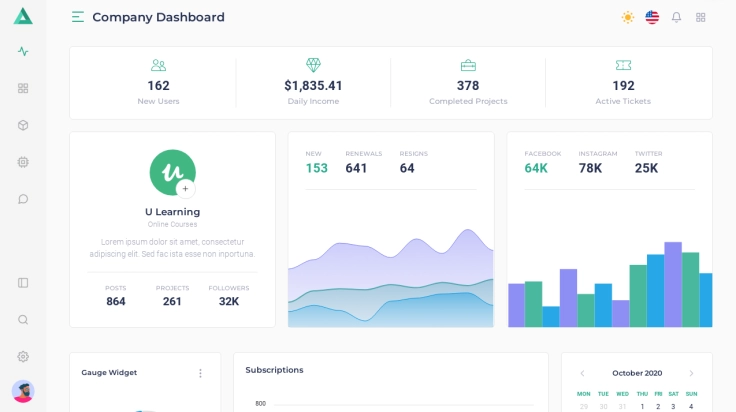This screenshot has height=412, width=736.
Task: Click the sidebar layout panel icon
Action: coord(23,283)
